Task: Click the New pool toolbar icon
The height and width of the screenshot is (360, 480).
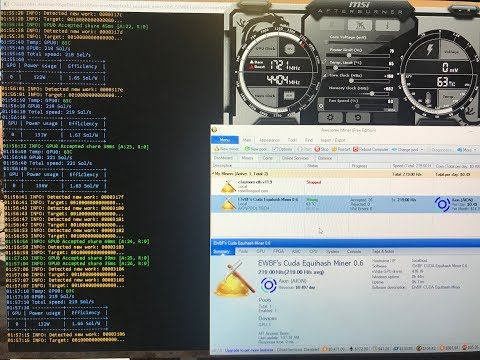Action: click(247, 149)
